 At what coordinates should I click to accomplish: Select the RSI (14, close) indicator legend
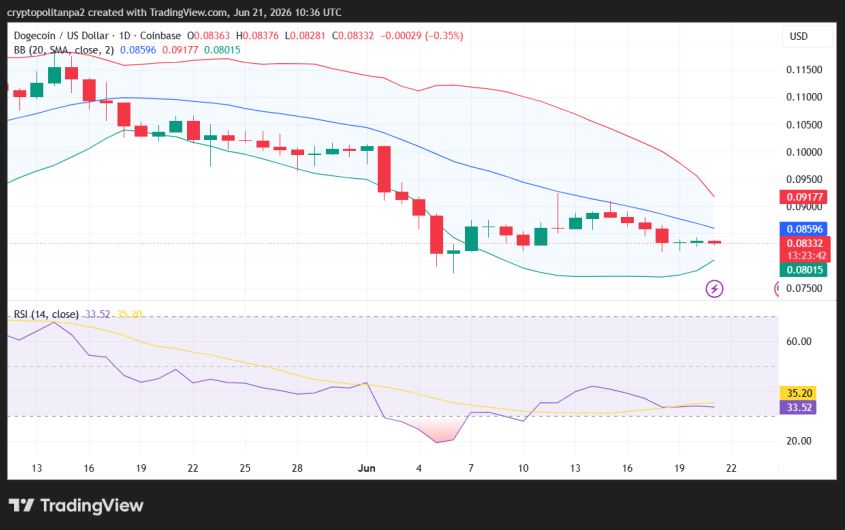[46, 314]
